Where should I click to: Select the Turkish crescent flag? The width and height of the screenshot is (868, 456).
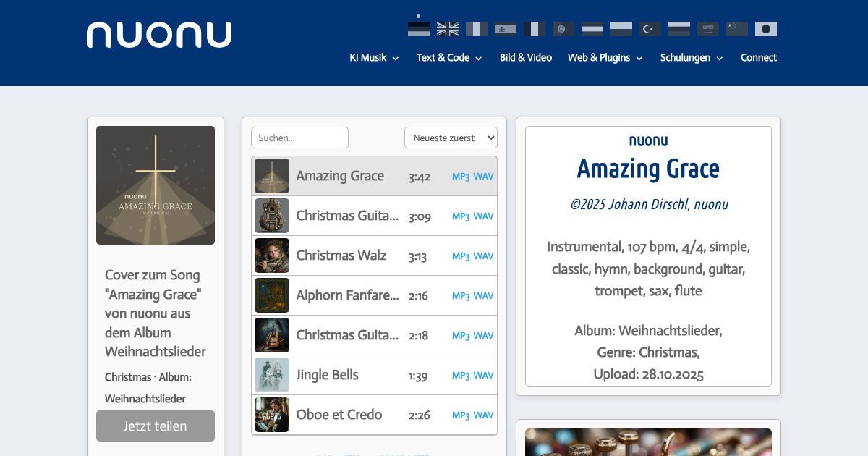pos(650,29)
